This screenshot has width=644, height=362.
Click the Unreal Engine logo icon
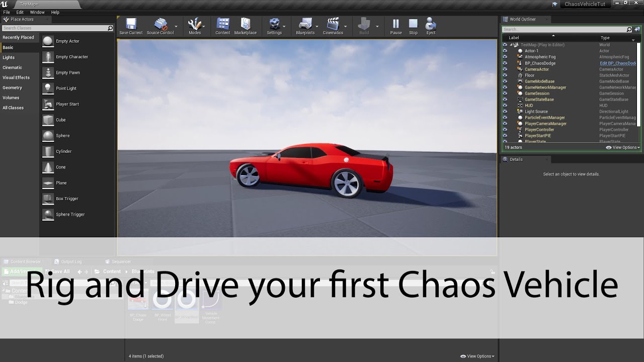tap(5, 4)
